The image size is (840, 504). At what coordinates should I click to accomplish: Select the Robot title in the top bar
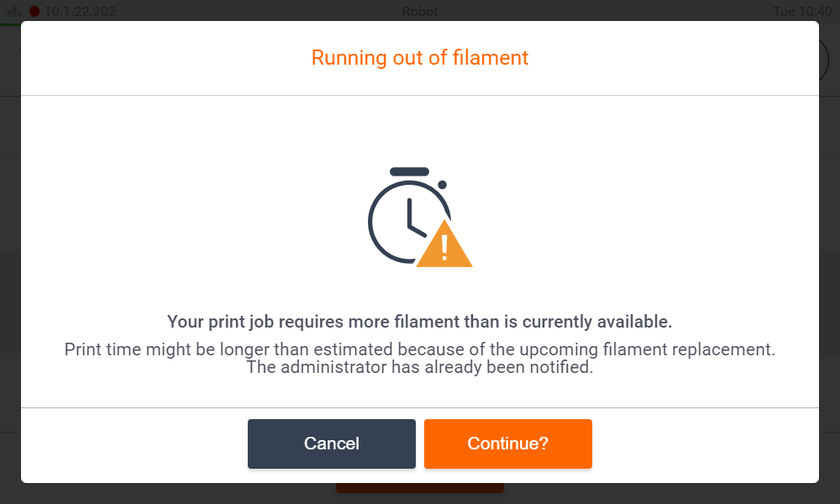pos(419,12)
